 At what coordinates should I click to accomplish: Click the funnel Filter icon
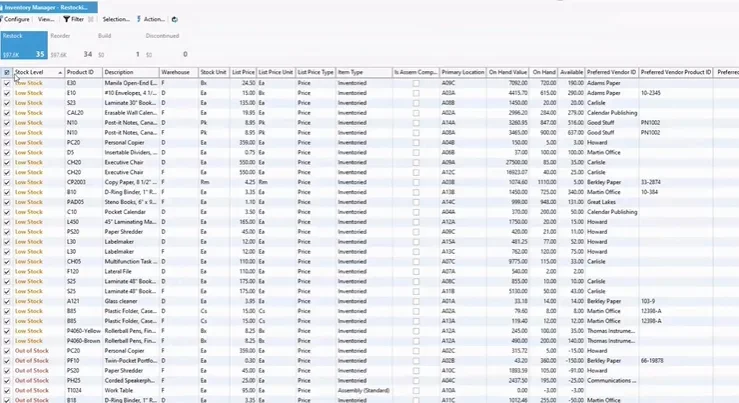tap(66, 19)
